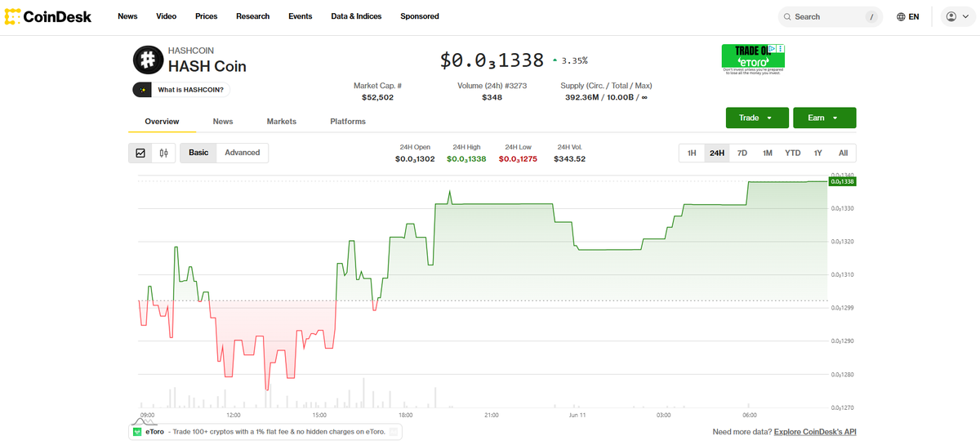
Task: Switch to the Markets tab
Action: (282, 122)
